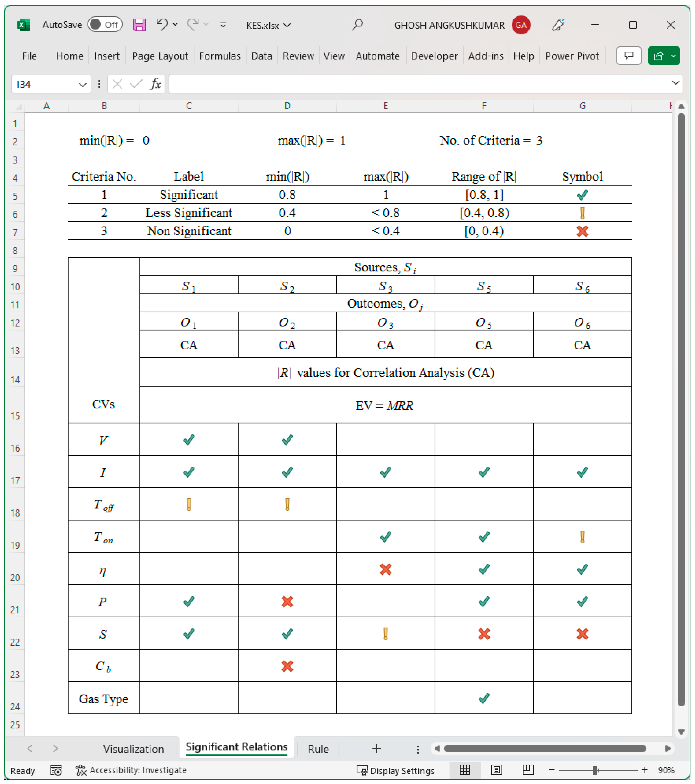Switch to the Visualization sheet tab

pyautogui.click(x=133, y=749)
